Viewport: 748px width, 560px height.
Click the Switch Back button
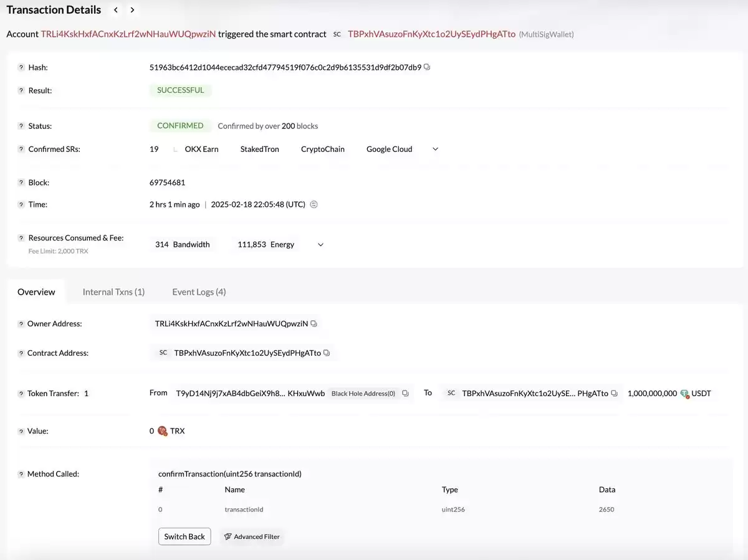tap(185, 536)
